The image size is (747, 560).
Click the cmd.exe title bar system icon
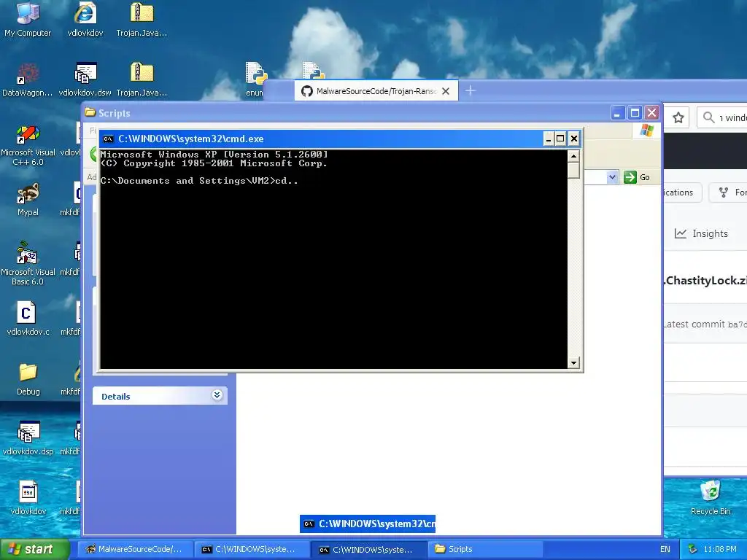click(108, 139)
